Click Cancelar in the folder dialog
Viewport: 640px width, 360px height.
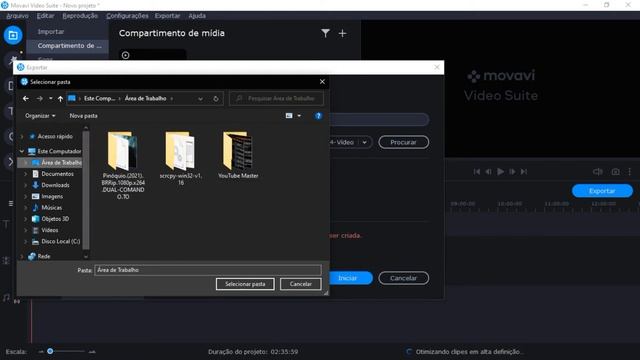click(x=300, y=284)
